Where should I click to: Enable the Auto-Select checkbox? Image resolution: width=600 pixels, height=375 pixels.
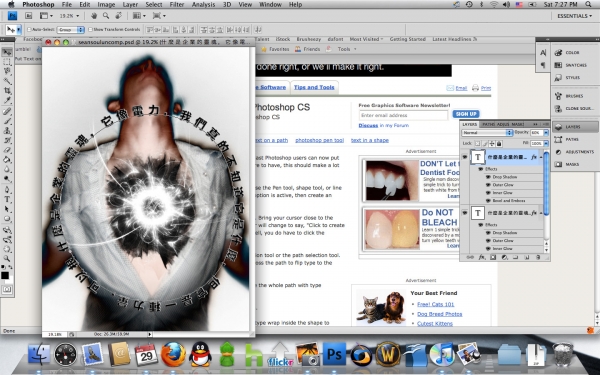click(x=29, y=29)
